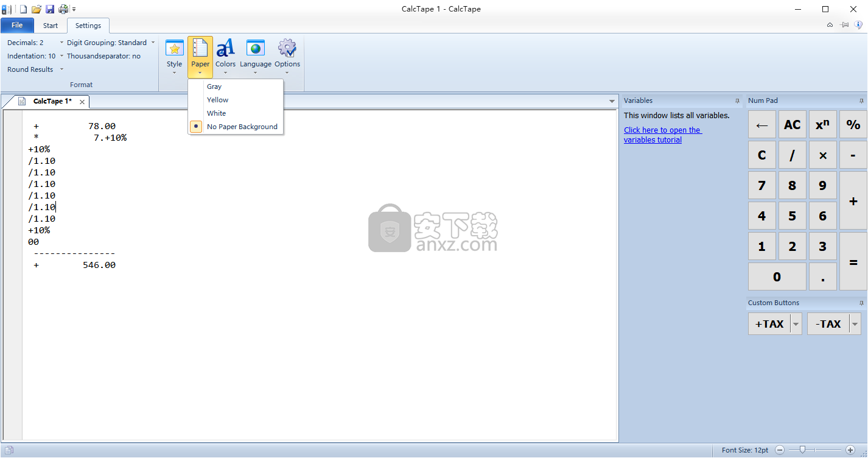Click the status bar document icon

[9, 451]
